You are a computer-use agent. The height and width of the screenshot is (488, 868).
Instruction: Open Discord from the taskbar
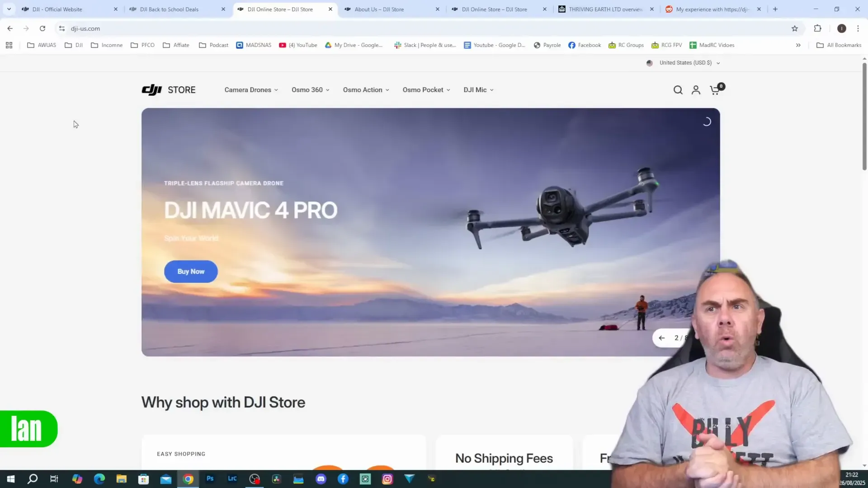click(321, 479)
